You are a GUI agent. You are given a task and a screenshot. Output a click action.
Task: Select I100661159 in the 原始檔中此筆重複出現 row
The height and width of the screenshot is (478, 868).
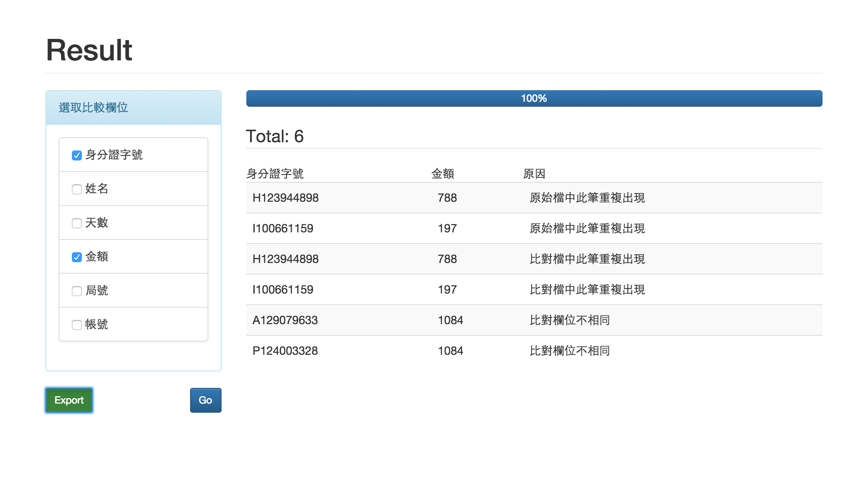[x=283, y=228]
